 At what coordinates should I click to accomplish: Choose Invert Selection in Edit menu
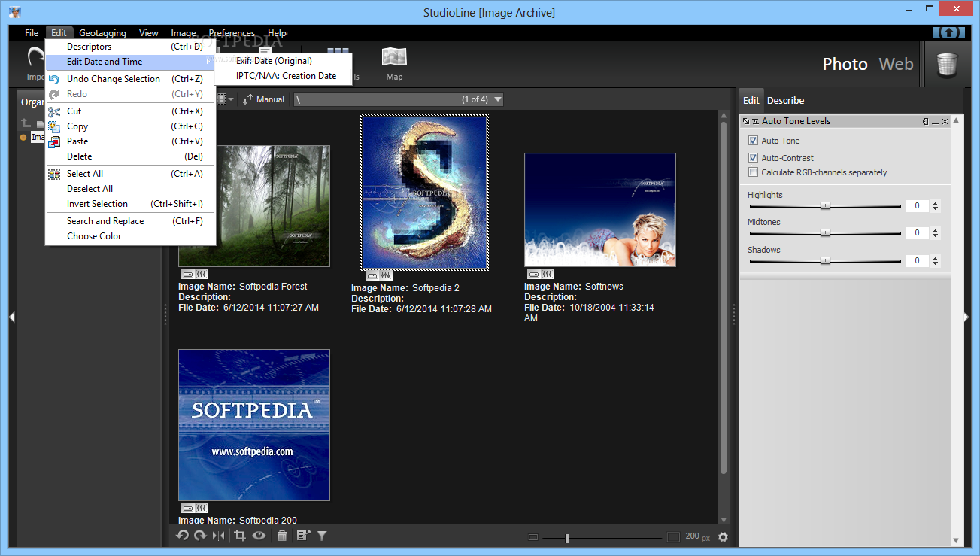pos(131,204)
